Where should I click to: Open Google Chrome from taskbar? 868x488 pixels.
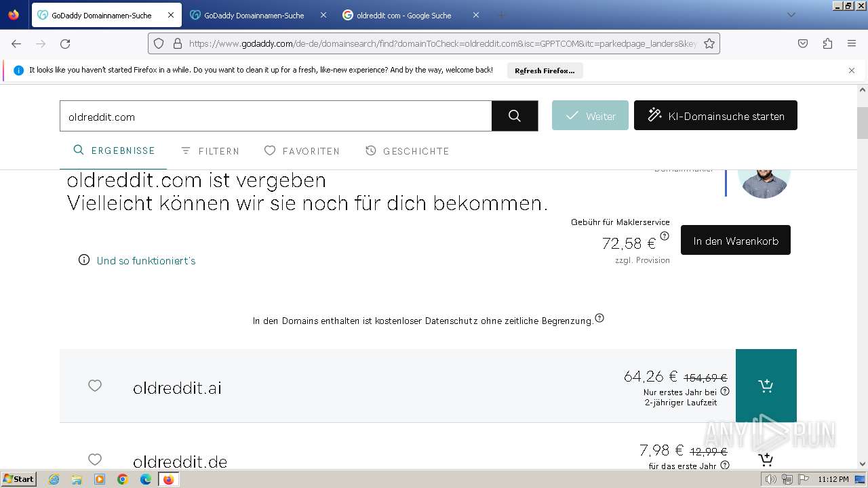123,479
